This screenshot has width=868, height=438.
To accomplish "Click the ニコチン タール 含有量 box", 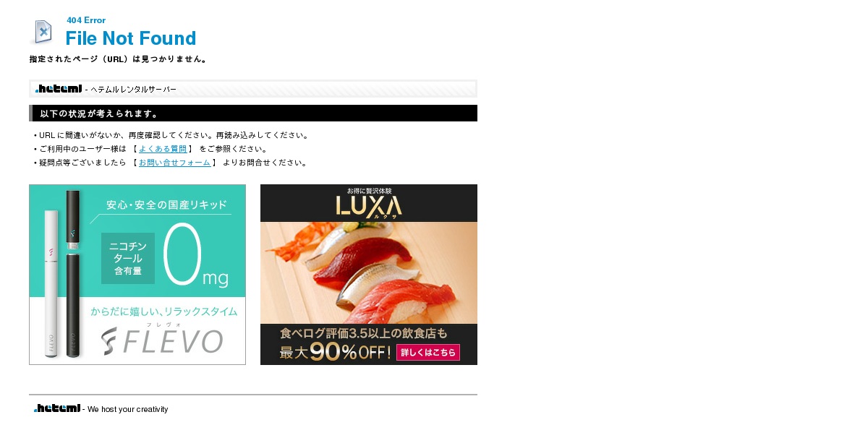I will [128, 258].
